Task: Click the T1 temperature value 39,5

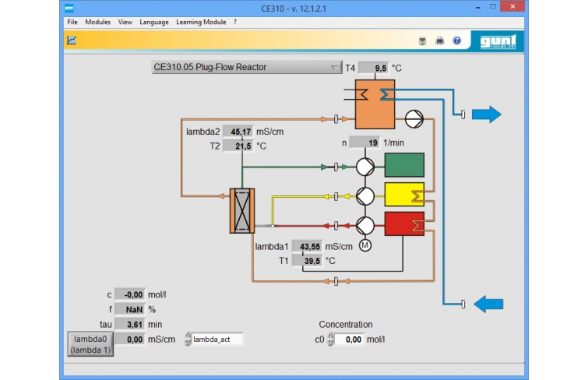Action: click(307, 261)
